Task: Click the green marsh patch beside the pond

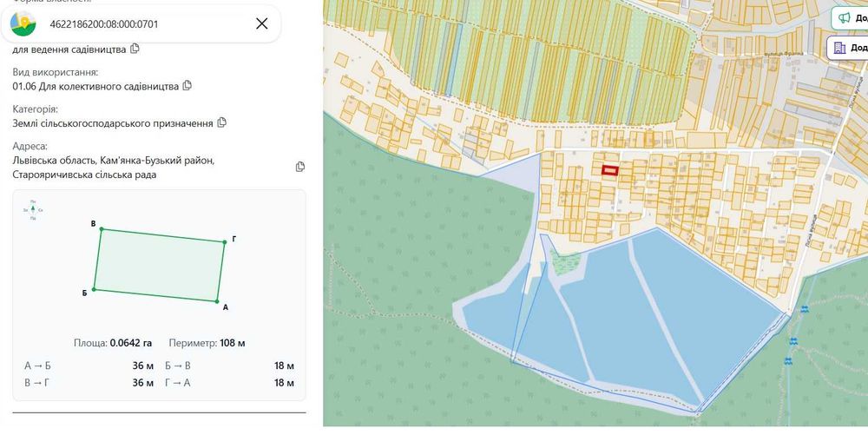Action: (565, 262)
